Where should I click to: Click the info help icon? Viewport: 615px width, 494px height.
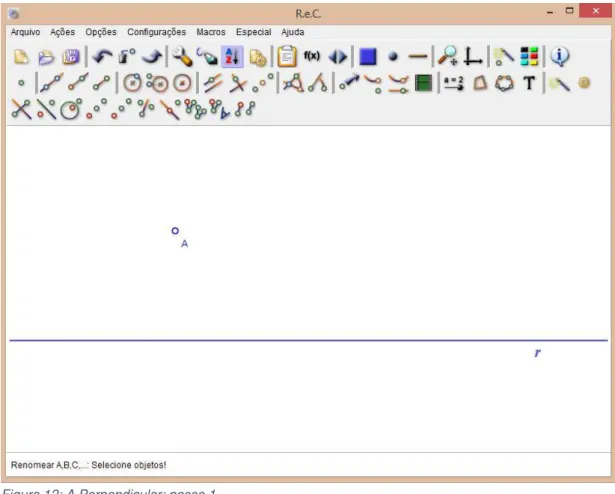pos(559,57)
